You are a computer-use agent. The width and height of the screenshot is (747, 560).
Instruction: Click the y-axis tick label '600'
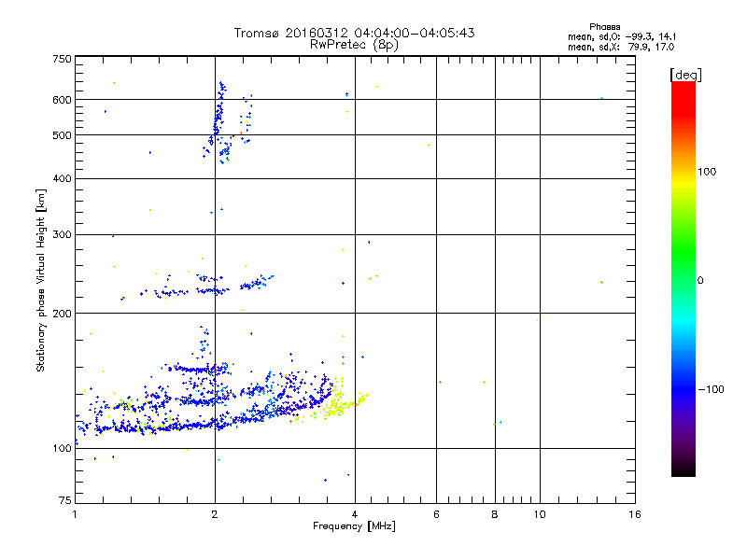tap(62, 100)
